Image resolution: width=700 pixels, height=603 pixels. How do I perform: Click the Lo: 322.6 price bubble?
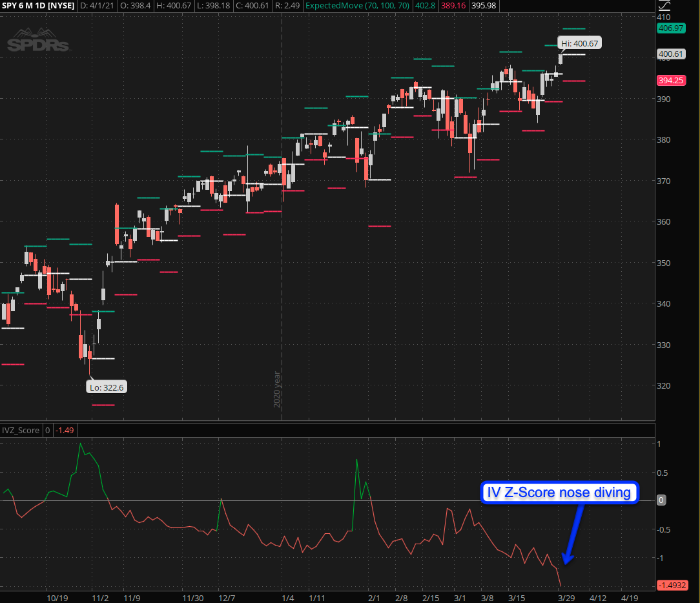tap(106, 387)
